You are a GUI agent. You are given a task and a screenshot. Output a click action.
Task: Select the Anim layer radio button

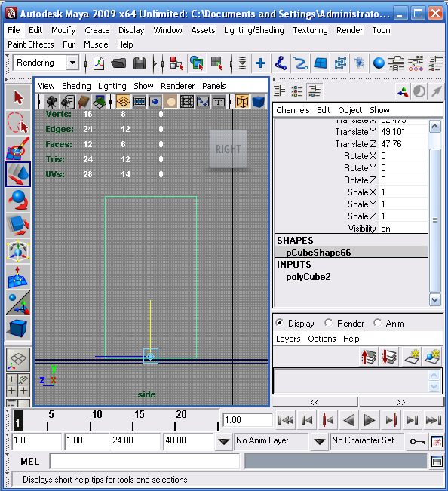coord(378,323)
